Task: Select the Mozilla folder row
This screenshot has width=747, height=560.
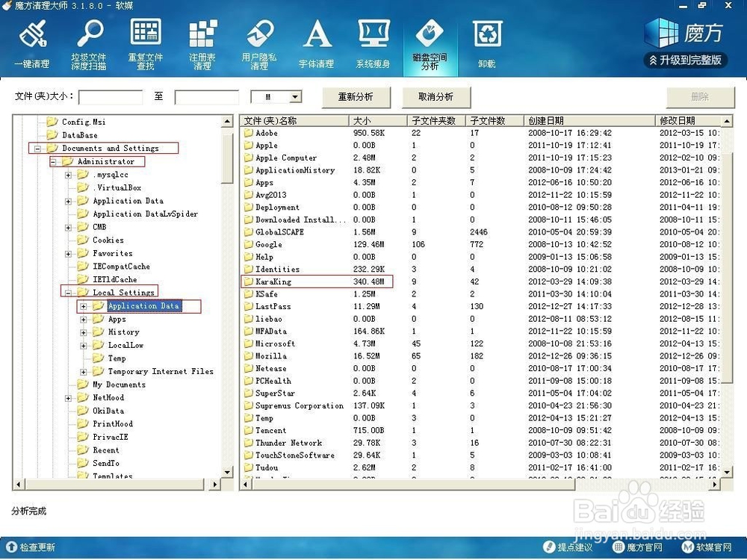Action: tap(480, 355)
